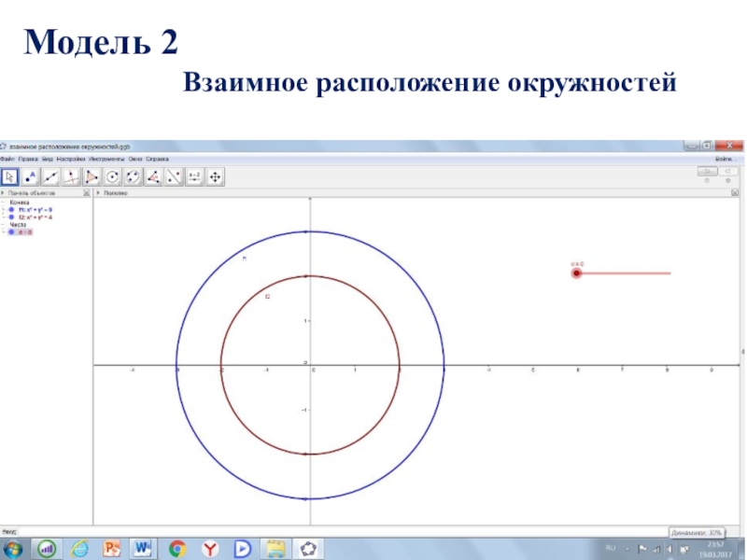
Task: Click the Undo button in toolbar
Action: [x=708, y=171]
